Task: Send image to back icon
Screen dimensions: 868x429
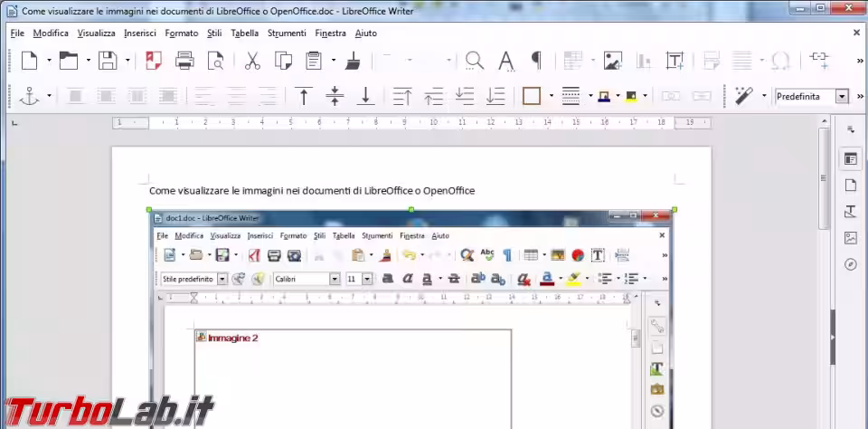Action: click(495, 96)
